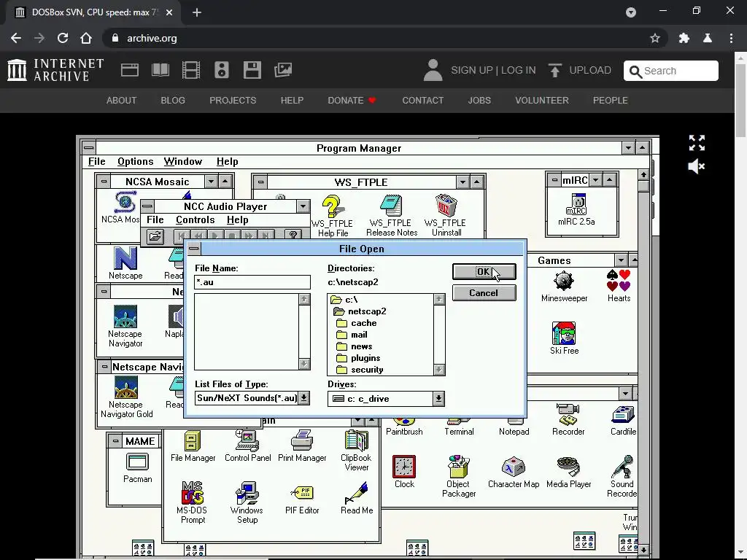Viewport: 747px width, 560px height.
Task: Enter fullscreen mode with the arrows icon
Action: tap(697, 142)
